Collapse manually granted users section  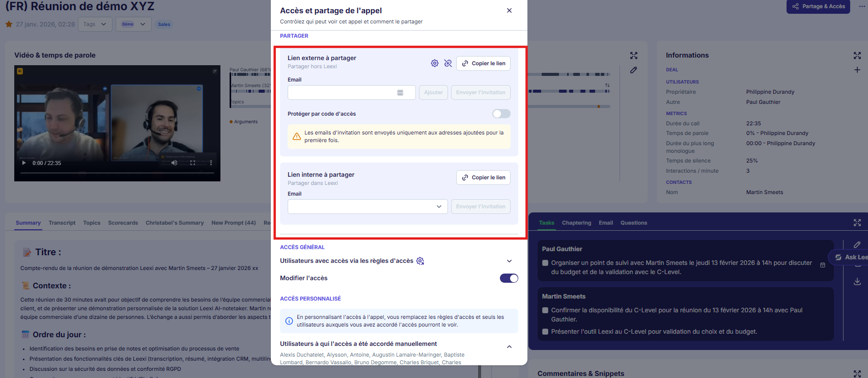tap(509, 347)
